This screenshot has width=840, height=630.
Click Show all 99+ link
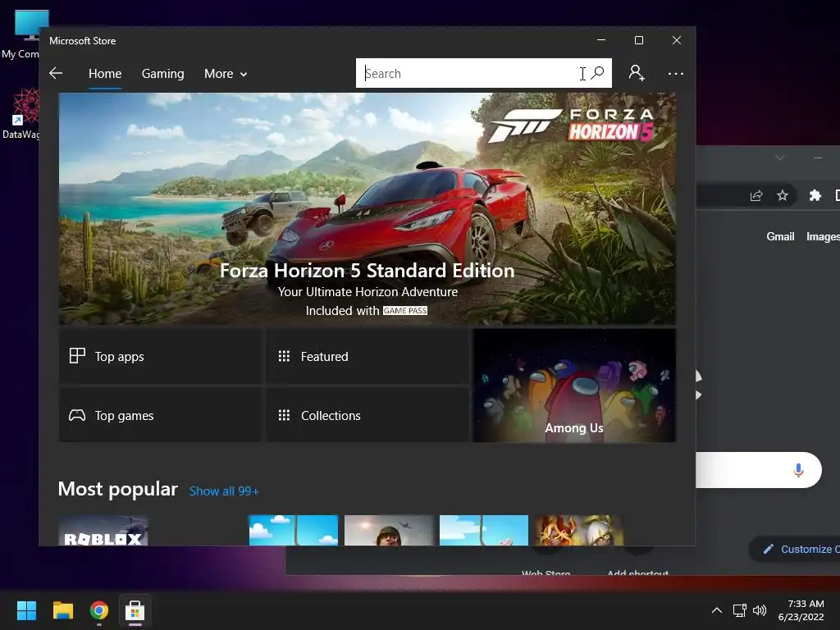point(224,491)
